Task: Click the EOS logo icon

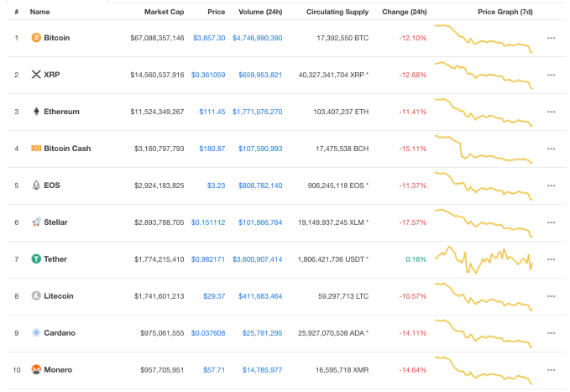Action: 36,186
